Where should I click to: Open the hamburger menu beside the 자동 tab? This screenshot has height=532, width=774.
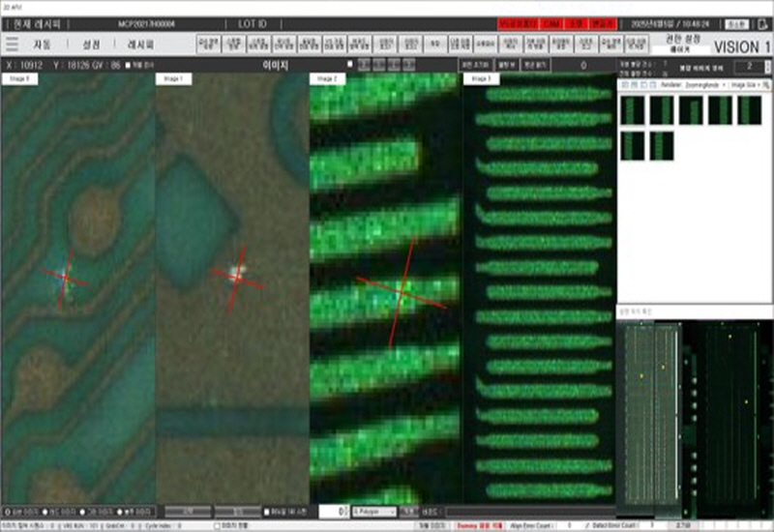12,44
